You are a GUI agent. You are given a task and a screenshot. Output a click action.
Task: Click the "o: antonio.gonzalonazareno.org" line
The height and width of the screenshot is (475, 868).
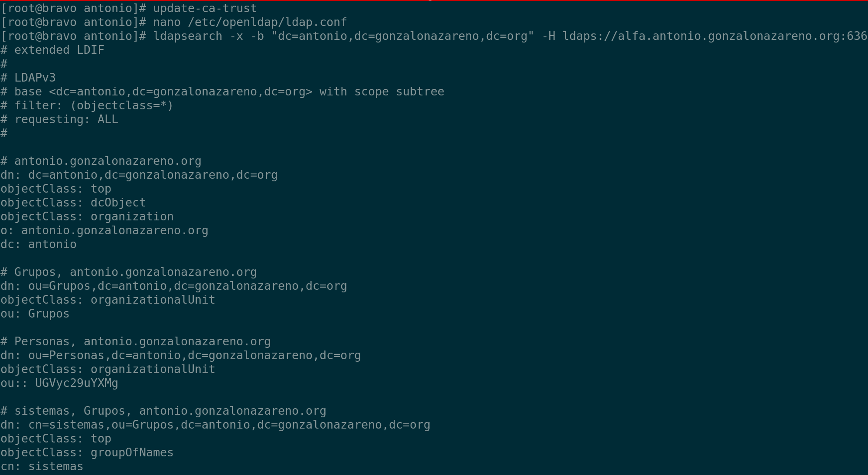[104, 230]
